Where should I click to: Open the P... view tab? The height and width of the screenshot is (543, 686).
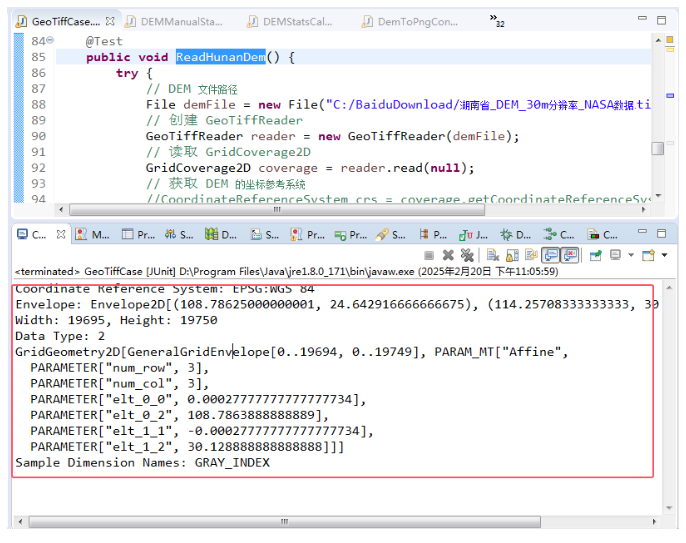433,235
